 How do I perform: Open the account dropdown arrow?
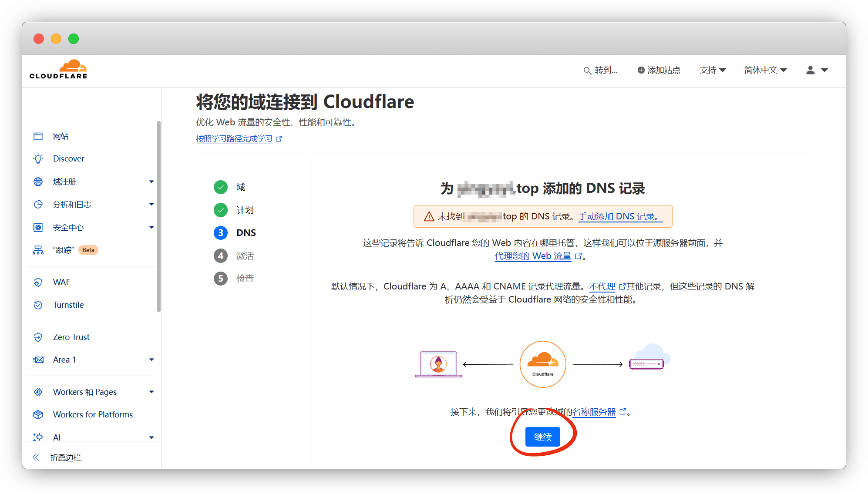click(824, 70)
